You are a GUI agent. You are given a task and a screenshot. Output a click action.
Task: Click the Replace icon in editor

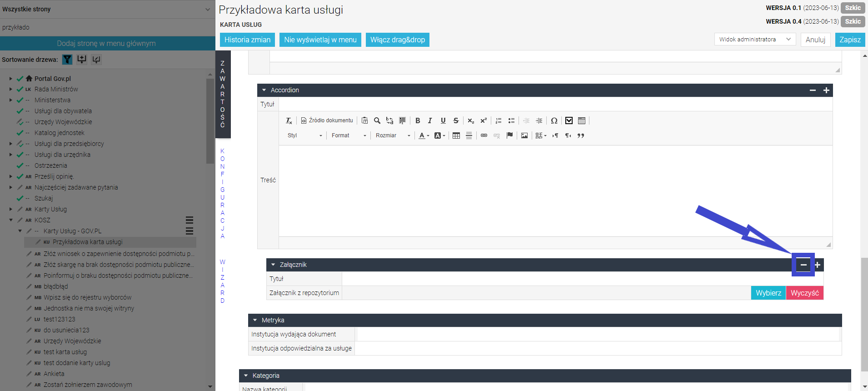pyautogui.click(x=389, y=120)
